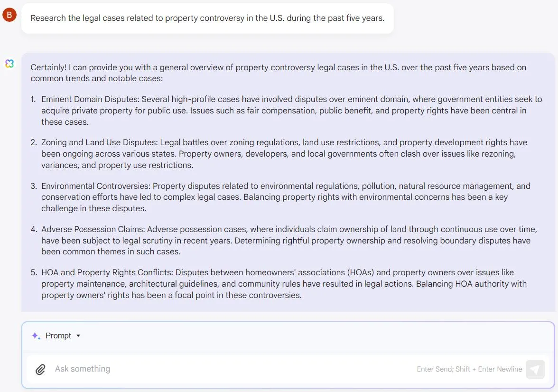Open the "Prompt" mode selector label
Image resolution: width=558 pixels, height=392 pixels.
(58, 336)
